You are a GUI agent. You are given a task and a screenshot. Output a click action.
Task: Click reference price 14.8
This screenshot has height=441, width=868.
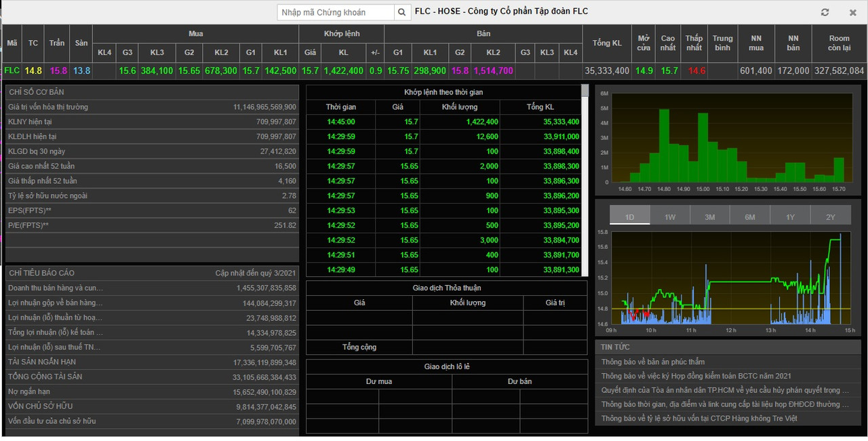click(33, 71)
